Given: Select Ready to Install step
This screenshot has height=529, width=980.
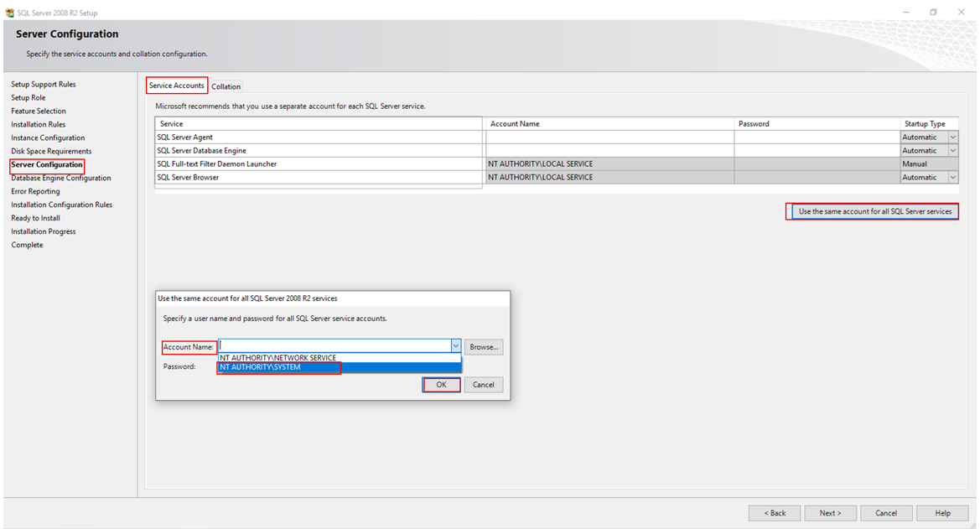Looking at the screenshot, I should click(35, 218).
